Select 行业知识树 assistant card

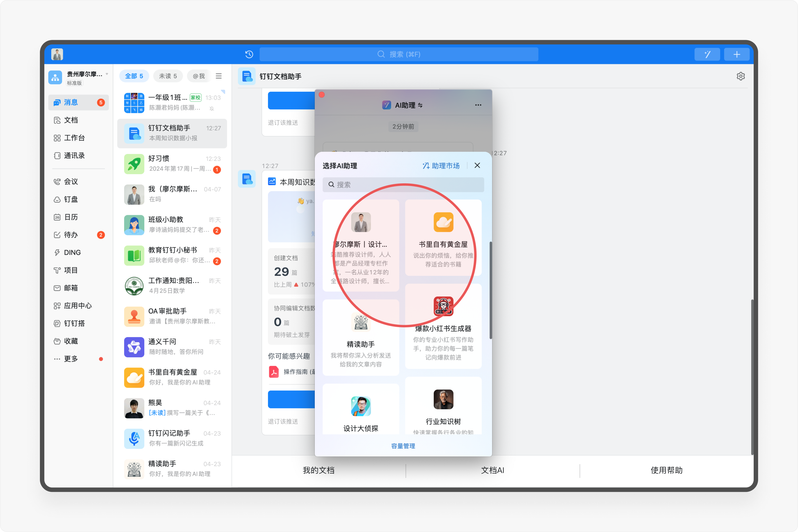(x=443, y=405)
